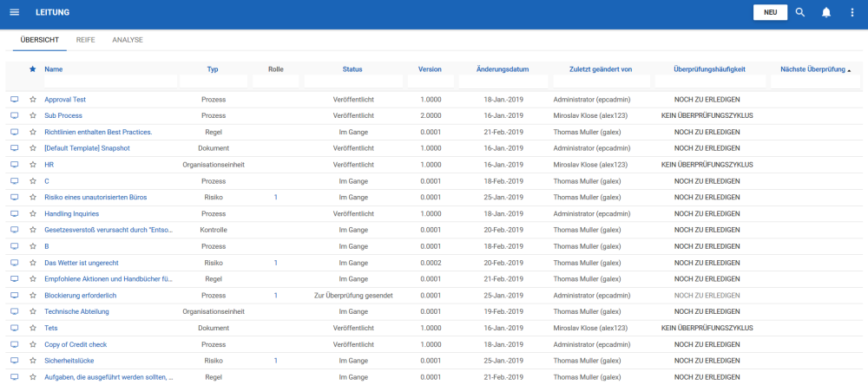Image resolution: width=868 pixels, height=385 pixels.
Task: Click the monitor icon for Blockierung erforderlich
Action: (x=15, y=296)
